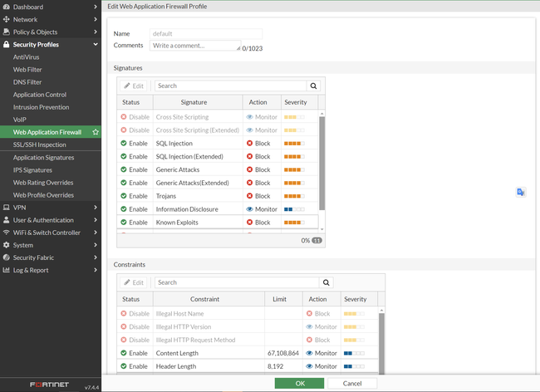Click Disable icon for Cross Site Scripting
Image resolution: width=540 pixels, height=392 pixels.
click(x=124, y=117)
